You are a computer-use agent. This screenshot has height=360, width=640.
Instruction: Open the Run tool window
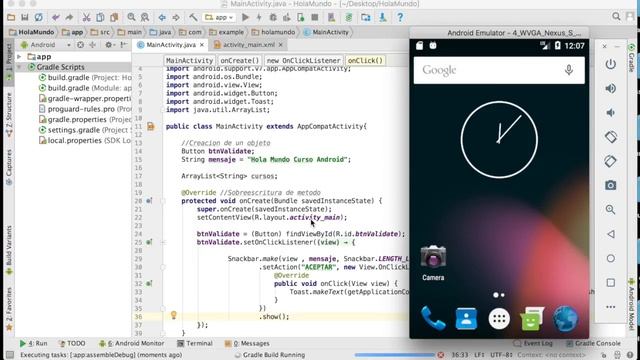[x=33, y=344]
